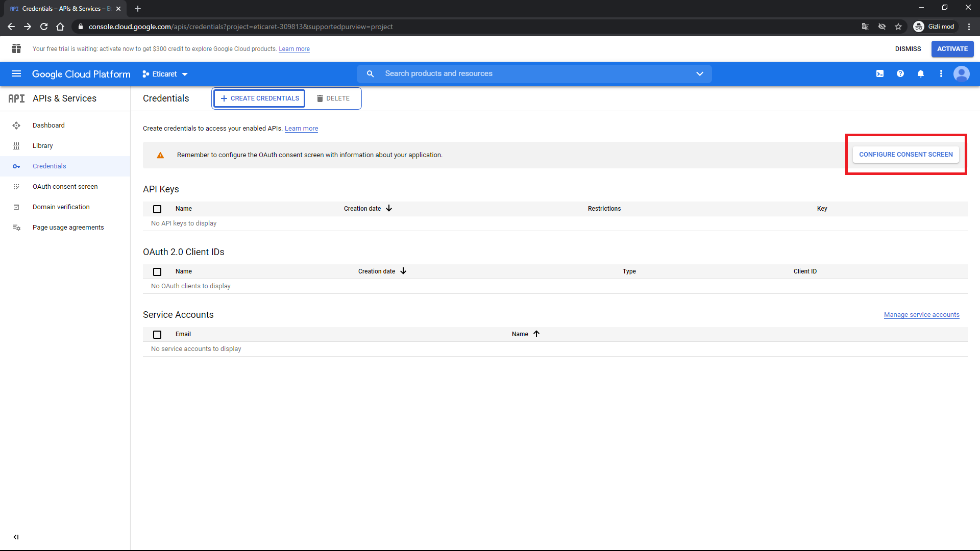Click the Google Cloud Platform logo text
The image size is (980, 551).
[x=81, y=74]
